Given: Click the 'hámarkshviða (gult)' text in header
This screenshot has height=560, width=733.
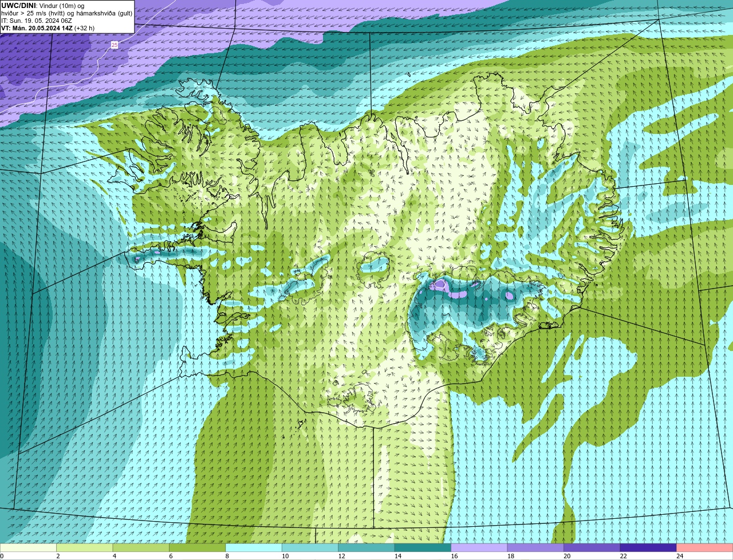Looking at the screenshot, I should tap(103, 13).
